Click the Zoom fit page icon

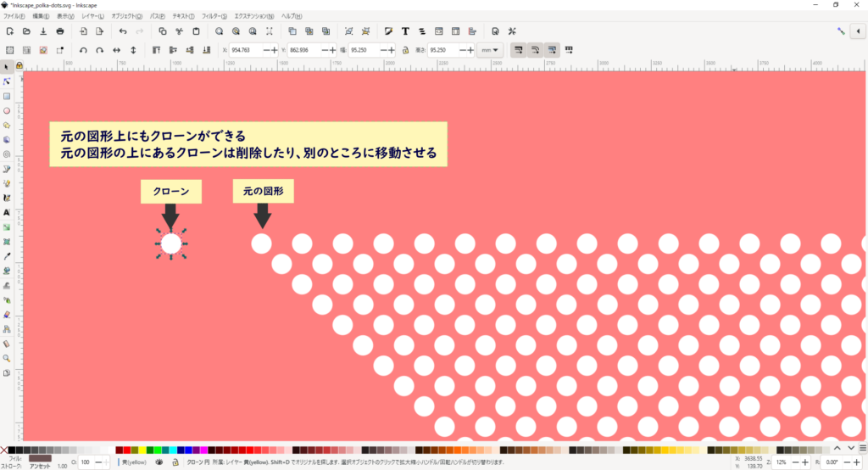coord(253,31)
